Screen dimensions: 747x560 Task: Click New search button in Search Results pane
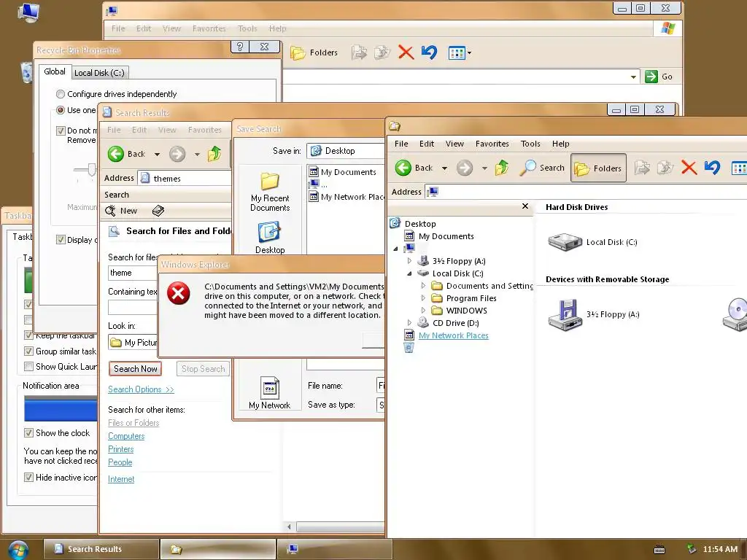pos(121,211)
